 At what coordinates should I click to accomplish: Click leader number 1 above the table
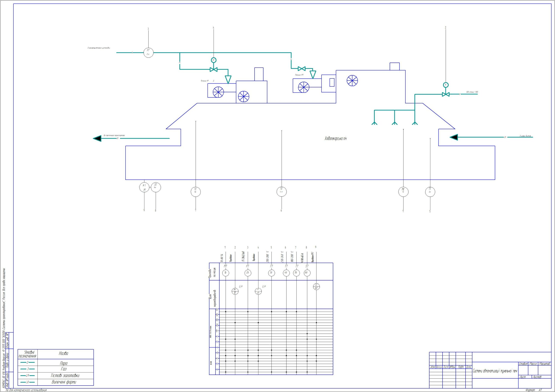[225, 247]
